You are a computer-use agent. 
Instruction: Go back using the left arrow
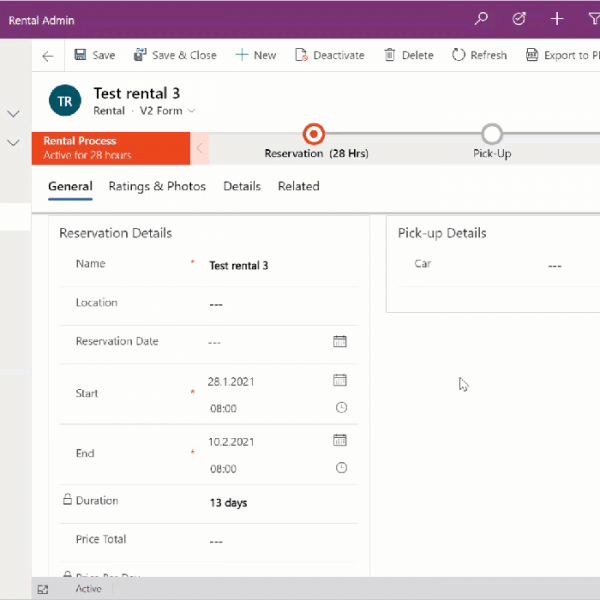(47, 56)
